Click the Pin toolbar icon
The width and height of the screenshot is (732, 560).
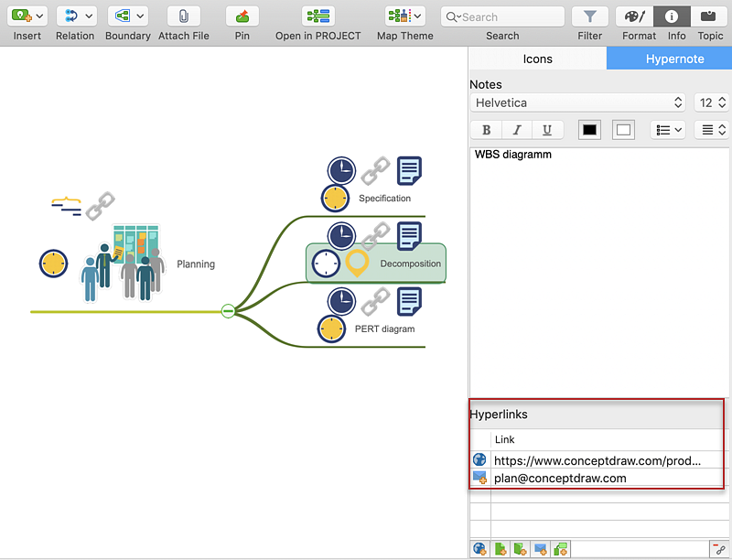242,16
